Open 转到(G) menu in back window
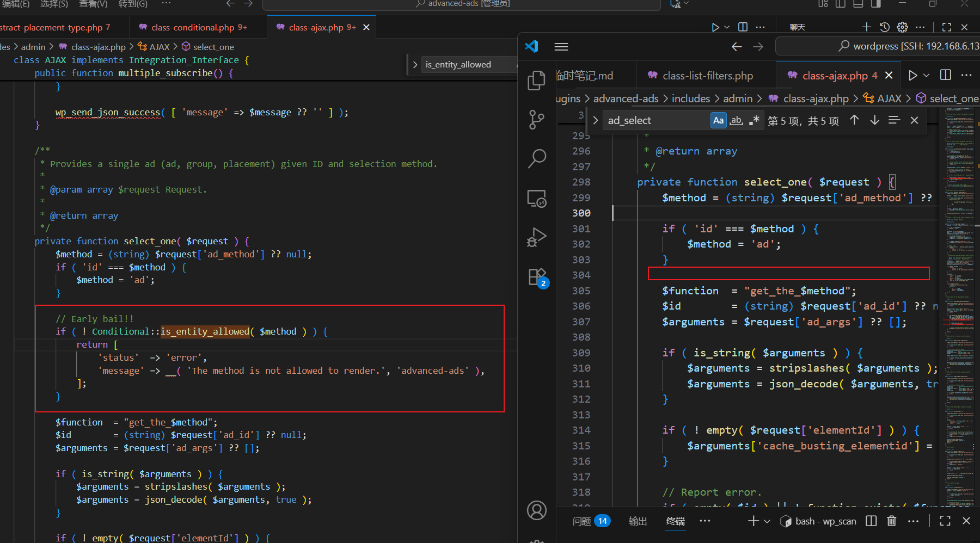The height and width of the screenshot is (543, 980). click(133, 4)
